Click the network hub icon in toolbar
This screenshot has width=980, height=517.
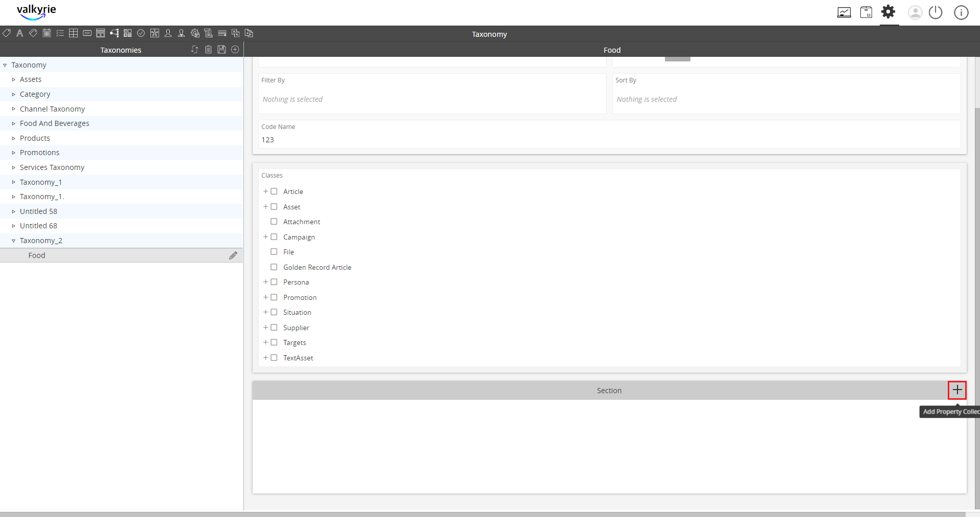(154, 33)
